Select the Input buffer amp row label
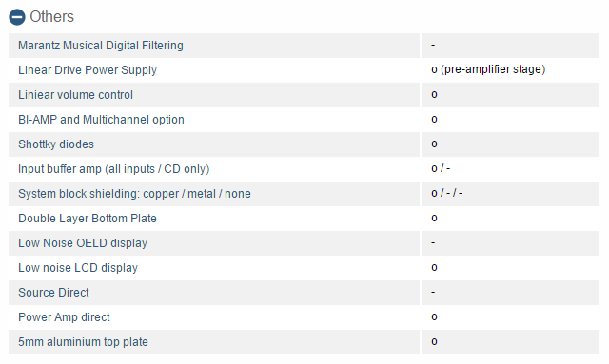The width and height of the screenshot is (609, 364). click(114, 169)
